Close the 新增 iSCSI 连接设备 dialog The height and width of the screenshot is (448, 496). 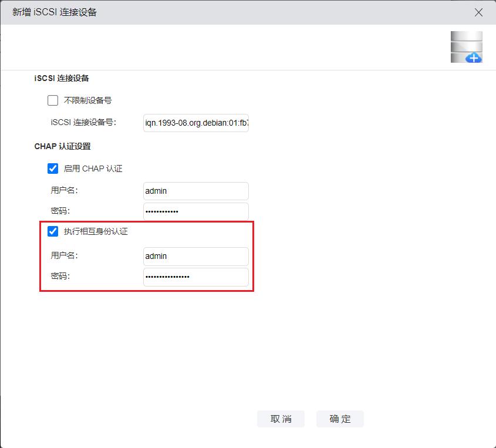coord(478,12)
